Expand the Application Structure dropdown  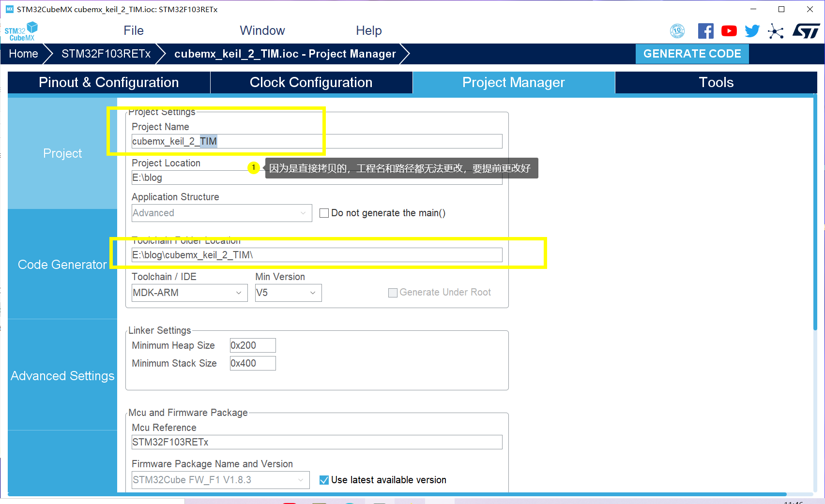[222, 213]
